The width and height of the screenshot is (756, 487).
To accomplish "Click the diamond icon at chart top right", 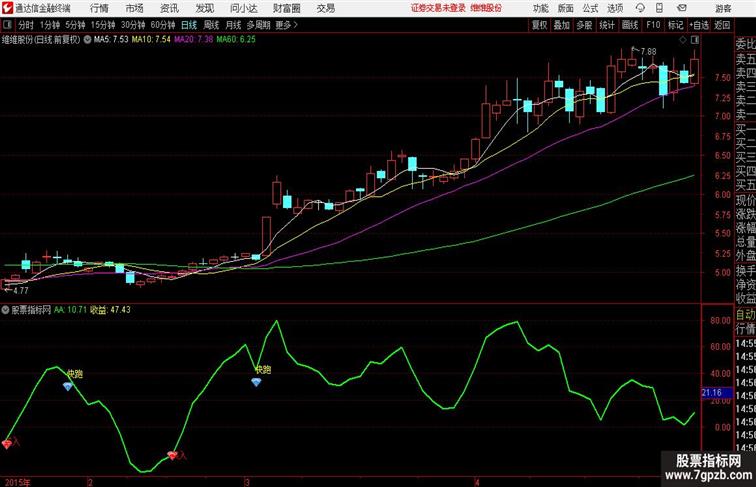I will 683,40.
